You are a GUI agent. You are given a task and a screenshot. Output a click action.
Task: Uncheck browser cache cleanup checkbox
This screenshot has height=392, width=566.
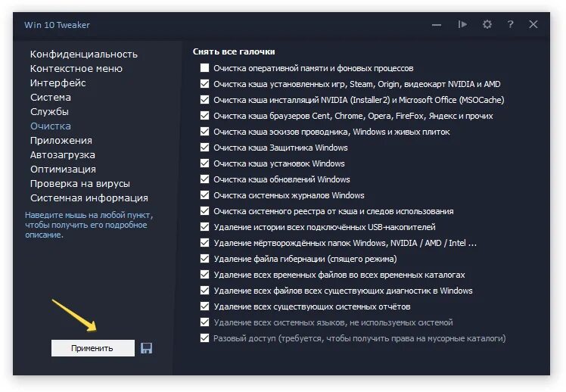tap(204, 116)
